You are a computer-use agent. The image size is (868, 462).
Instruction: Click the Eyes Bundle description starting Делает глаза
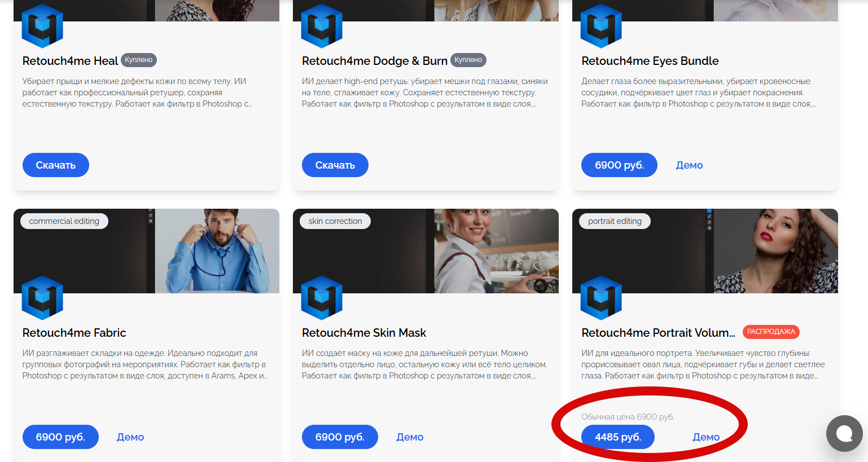699,93
